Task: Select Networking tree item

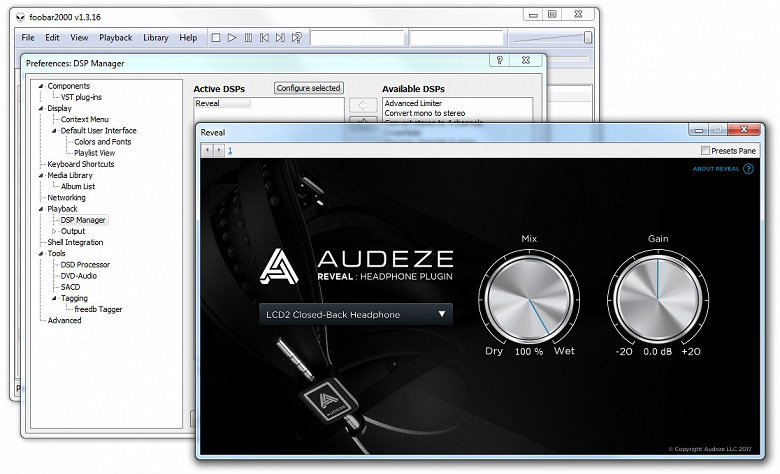Action: (66, 198)
